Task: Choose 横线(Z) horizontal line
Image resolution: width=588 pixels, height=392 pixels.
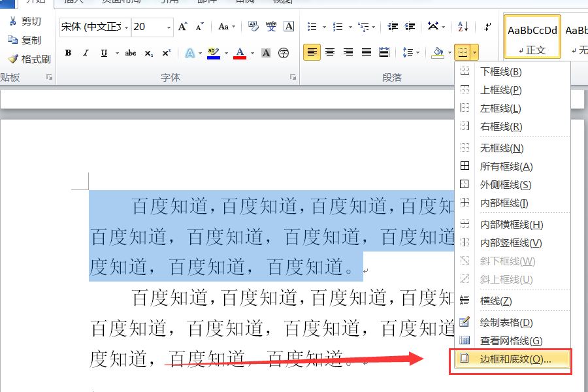Action: pyautogui.click(x=512, y=301)
